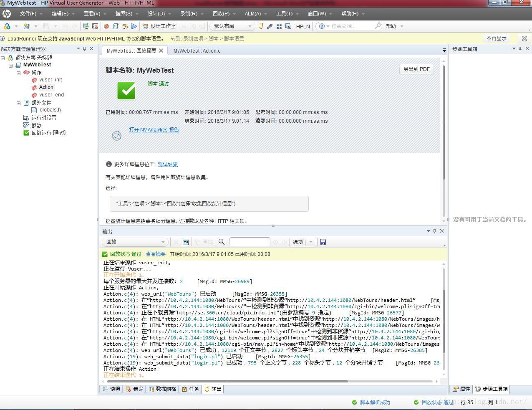This screenshot has width=532, height=410.
Task: Click the 选项 button in output toolbar
Action: point(298,242)
